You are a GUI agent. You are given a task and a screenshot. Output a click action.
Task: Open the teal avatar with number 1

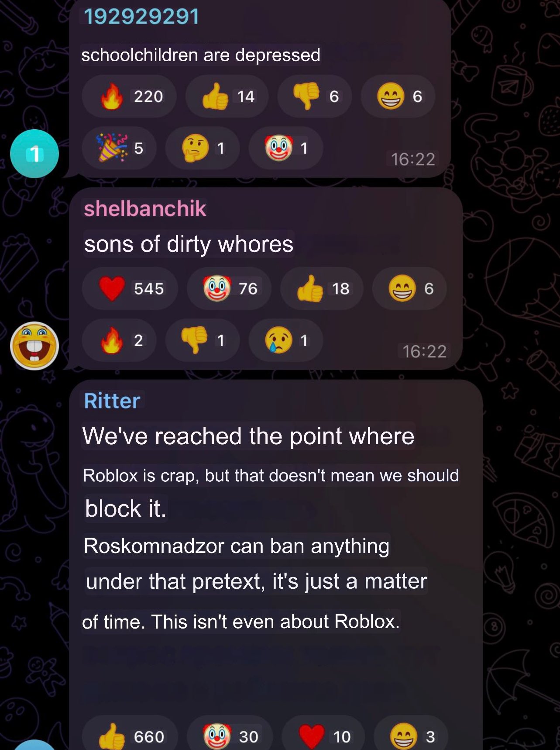(34, 154)
